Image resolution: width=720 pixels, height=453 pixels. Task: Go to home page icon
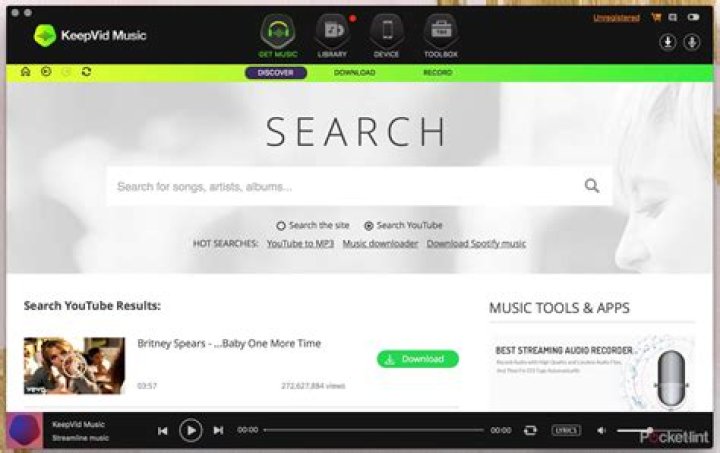coord(26,72)
